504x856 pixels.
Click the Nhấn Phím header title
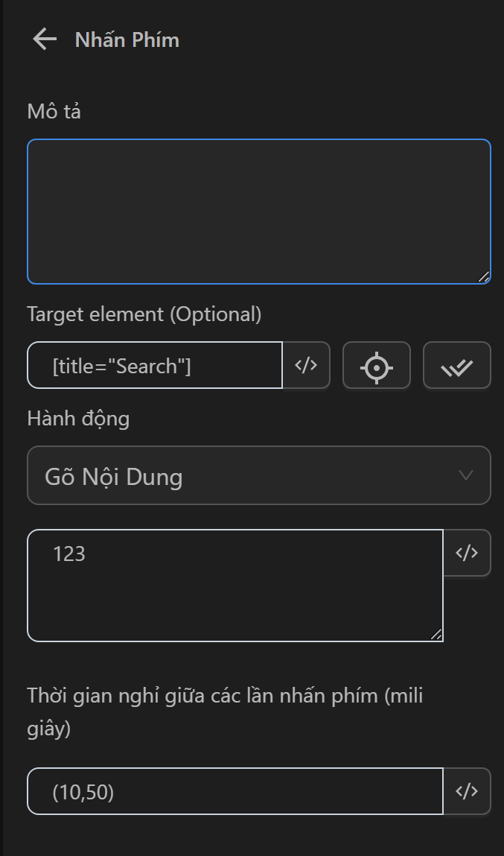click(x=127, y=39)
